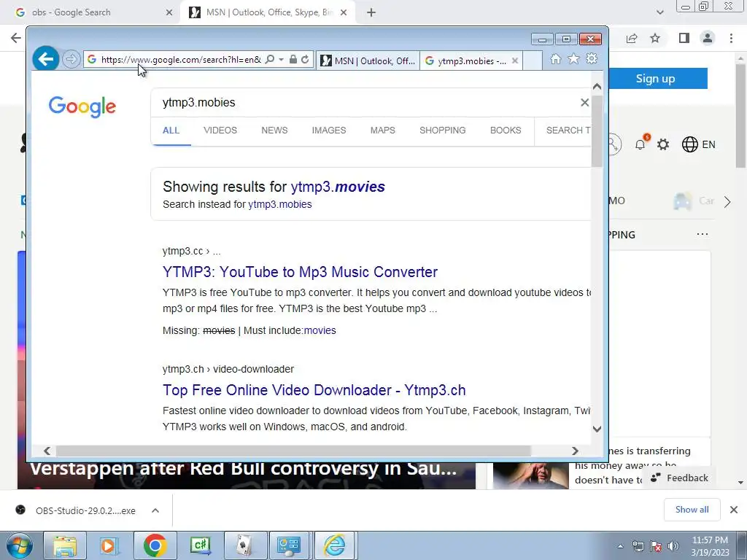Open YTMP3: YouTube to Mp3 Music Converter result
This screenshot has height=560, width=747.
pyautogui.click(x=300, y=272)
